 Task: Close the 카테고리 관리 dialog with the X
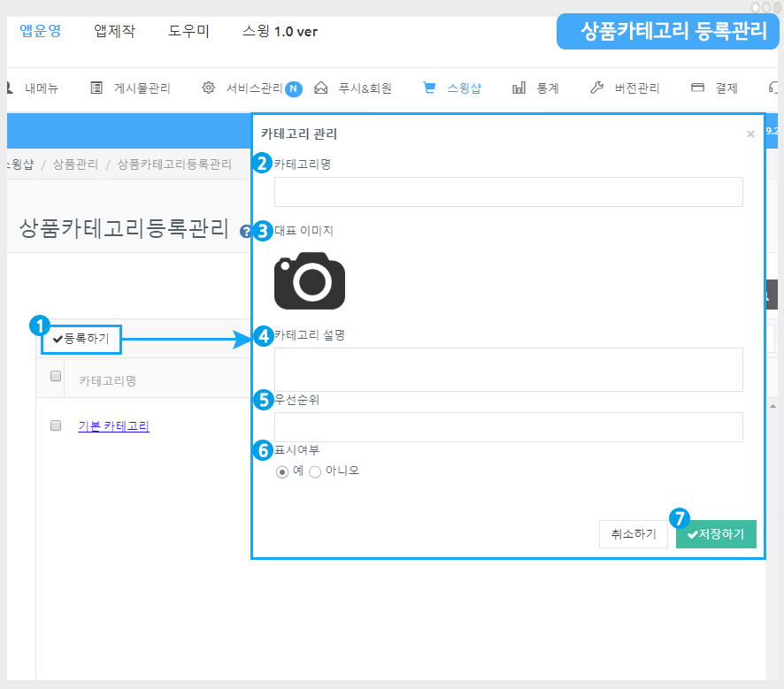click(750, 134)
